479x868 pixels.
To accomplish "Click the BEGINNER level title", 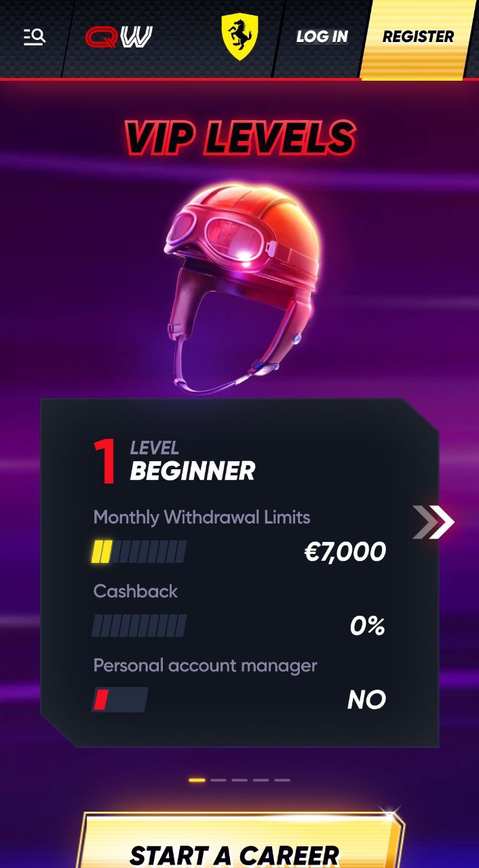I will coord(193,471).
